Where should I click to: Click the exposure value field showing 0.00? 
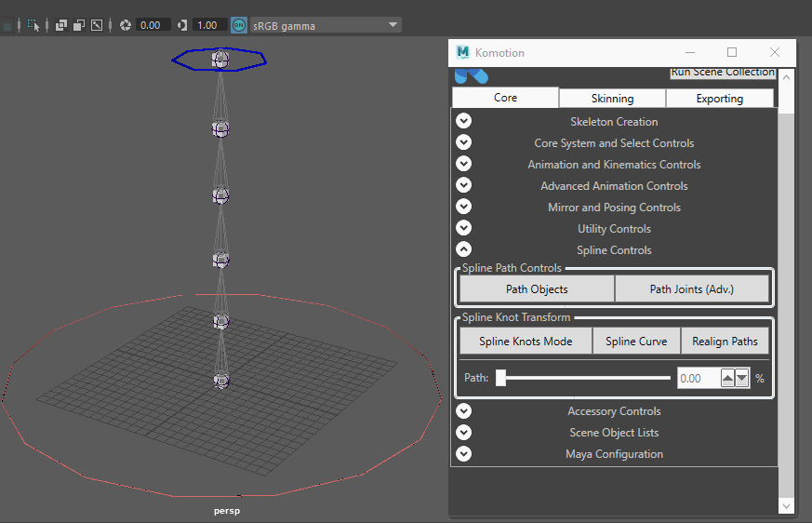(x=153, y=25)
